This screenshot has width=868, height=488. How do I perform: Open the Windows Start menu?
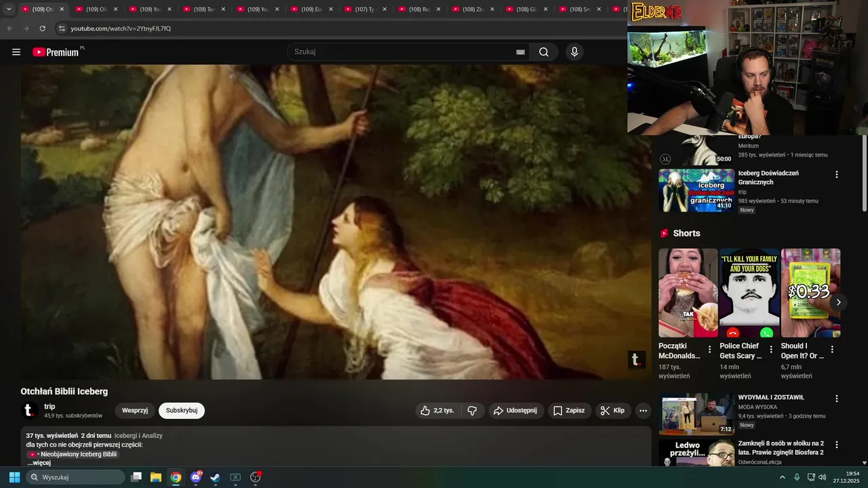tap(14, 477)
